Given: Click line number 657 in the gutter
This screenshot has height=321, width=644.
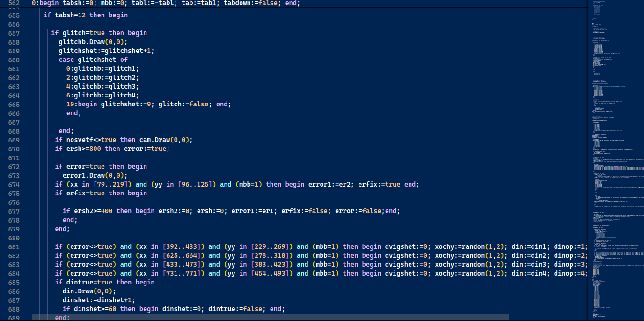Looking at the screenshot, I should (14, 33).
